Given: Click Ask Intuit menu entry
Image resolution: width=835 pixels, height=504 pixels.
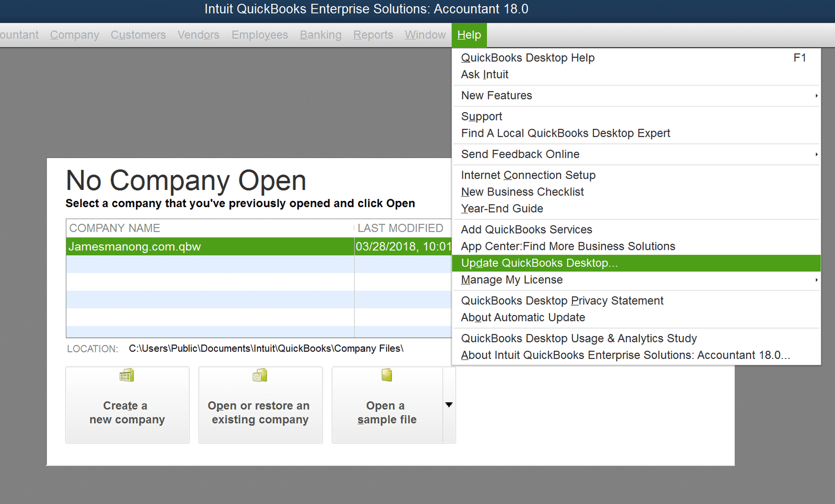Looking at the screenshot, I should pos(484,75).
